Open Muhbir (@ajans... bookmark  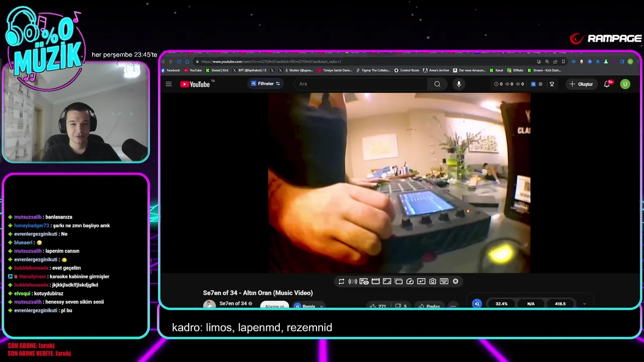coord(298,70)
